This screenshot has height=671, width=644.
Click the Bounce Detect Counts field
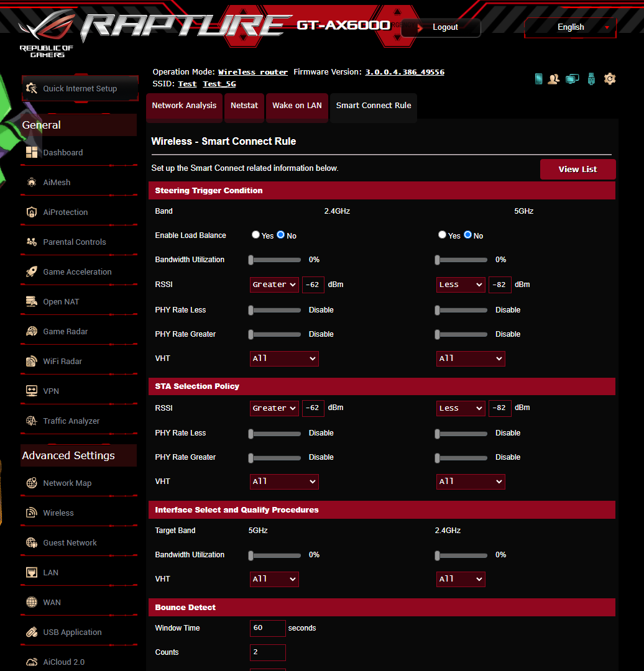click(268, 652)
